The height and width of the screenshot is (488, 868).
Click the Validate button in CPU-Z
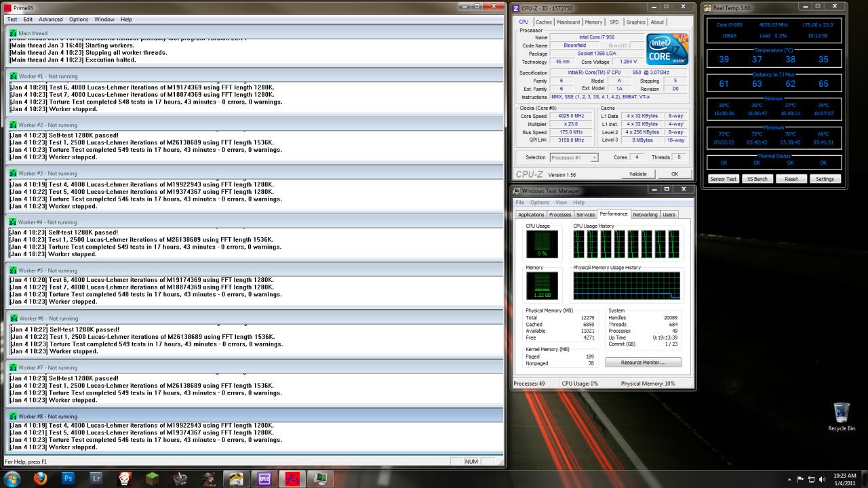click(637, 174)
